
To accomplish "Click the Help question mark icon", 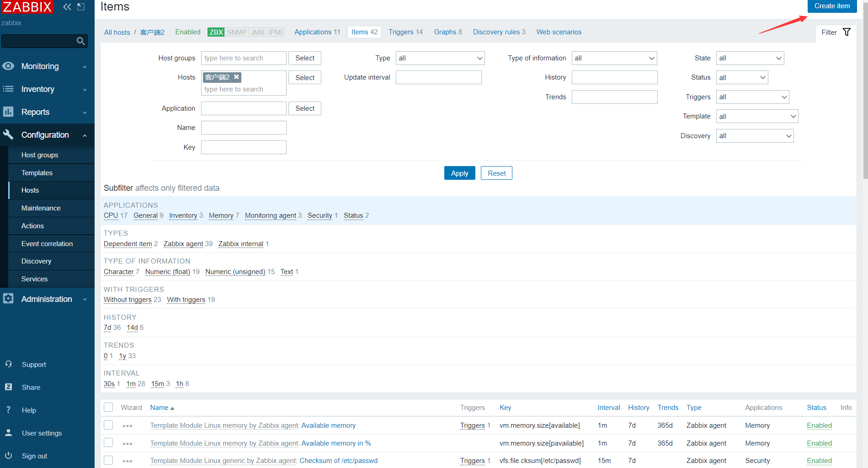I will [8, 410].
